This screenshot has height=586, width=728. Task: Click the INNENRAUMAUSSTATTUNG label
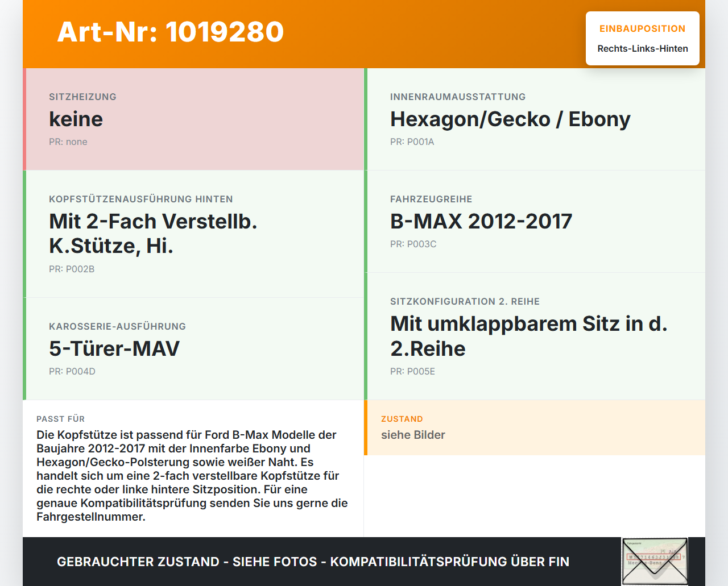pyautogui.click(x=458, y=97)
